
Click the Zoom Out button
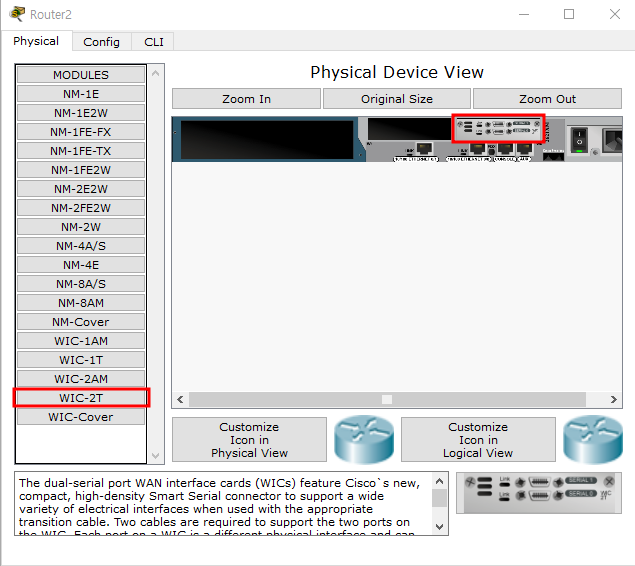547,99
